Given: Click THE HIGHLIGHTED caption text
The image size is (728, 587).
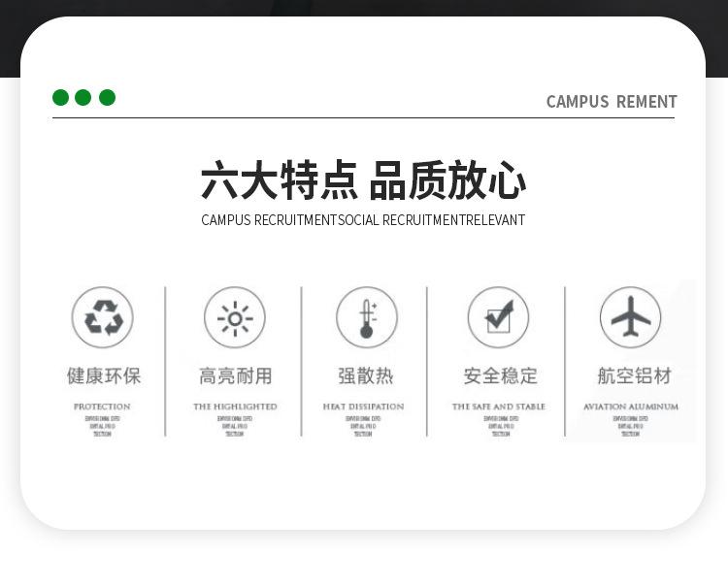Looking at the screenshot, I should coord(235,407).
